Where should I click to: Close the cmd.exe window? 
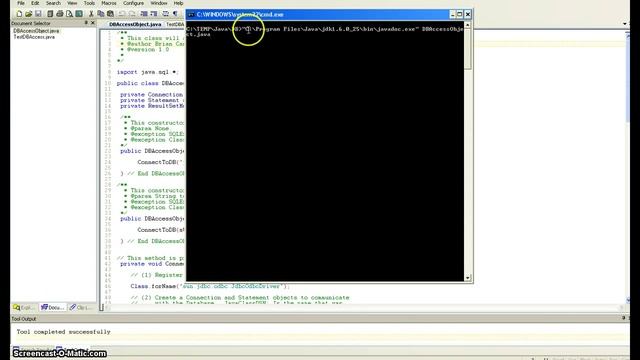(468, 14)
